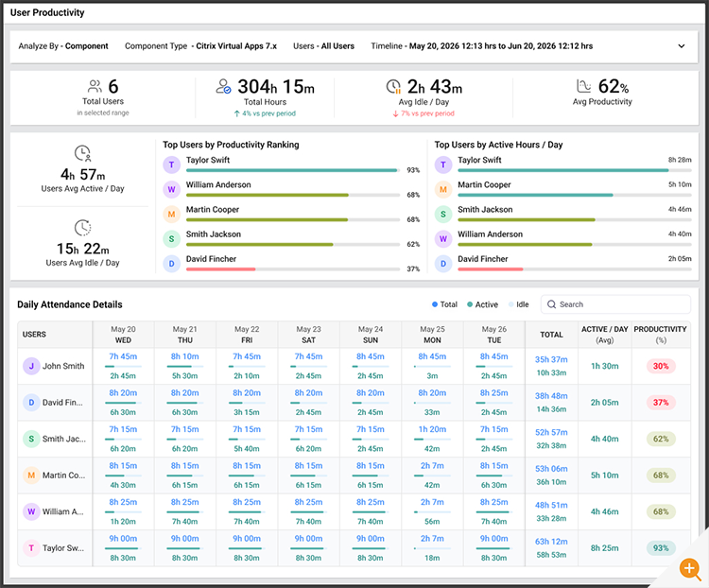Click John Smith 30% productivity badge

point(661,366)
